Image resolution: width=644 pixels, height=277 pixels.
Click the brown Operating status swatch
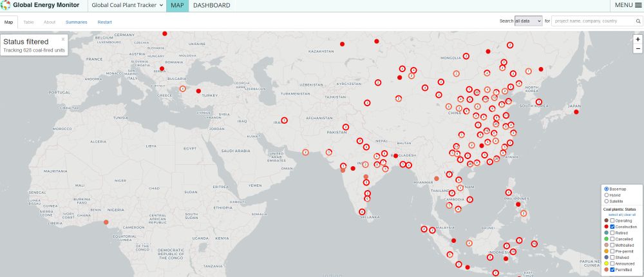coord(607,221)
